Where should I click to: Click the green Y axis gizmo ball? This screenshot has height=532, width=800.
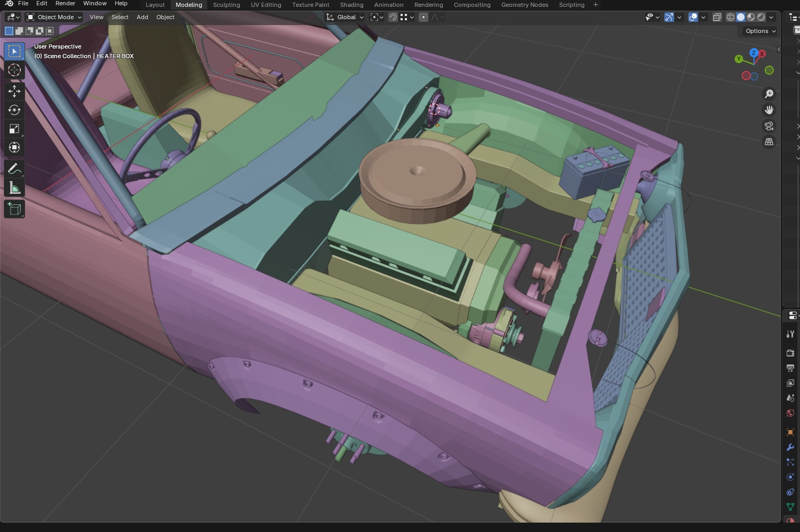(x=739, y=59)
